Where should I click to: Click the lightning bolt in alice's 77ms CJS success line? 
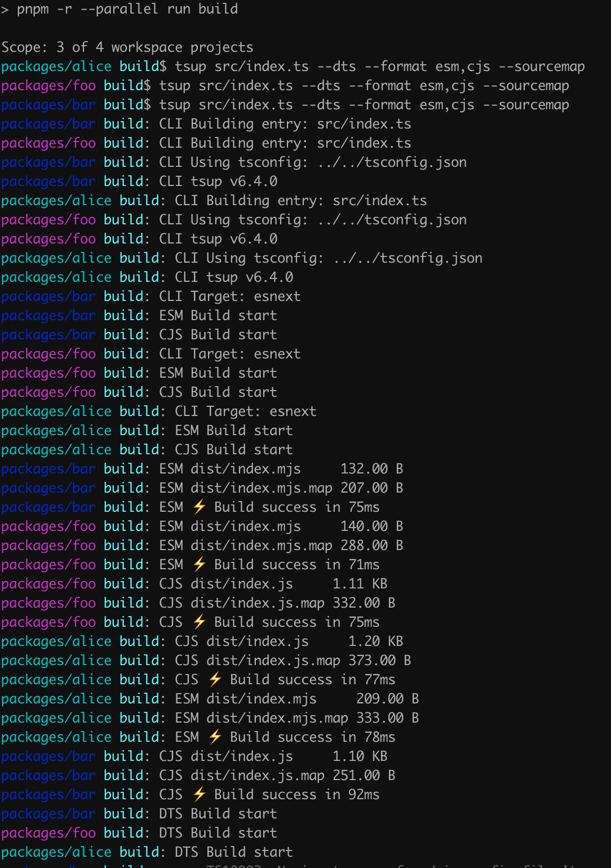(215, 680)
